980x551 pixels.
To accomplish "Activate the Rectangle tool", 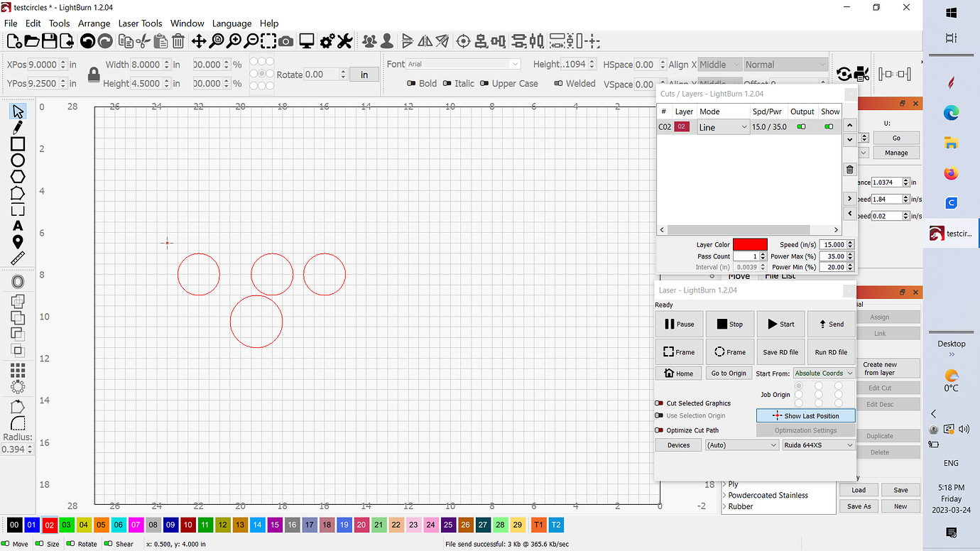I will (x=17, y=144).
